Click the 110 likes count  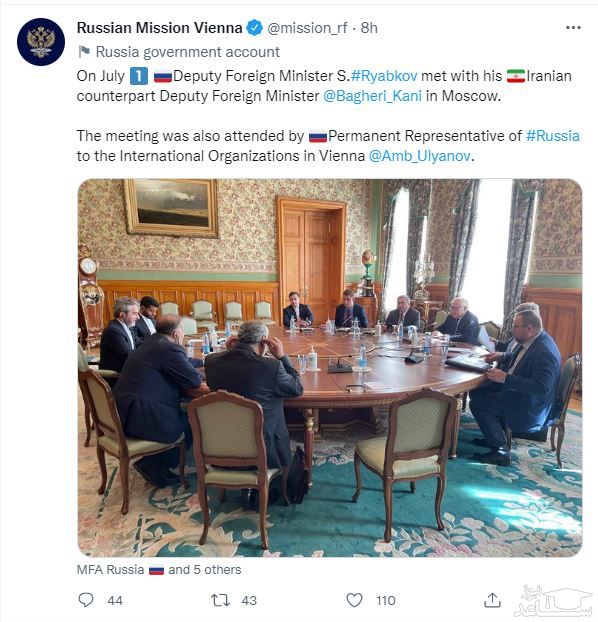[386, 600]
